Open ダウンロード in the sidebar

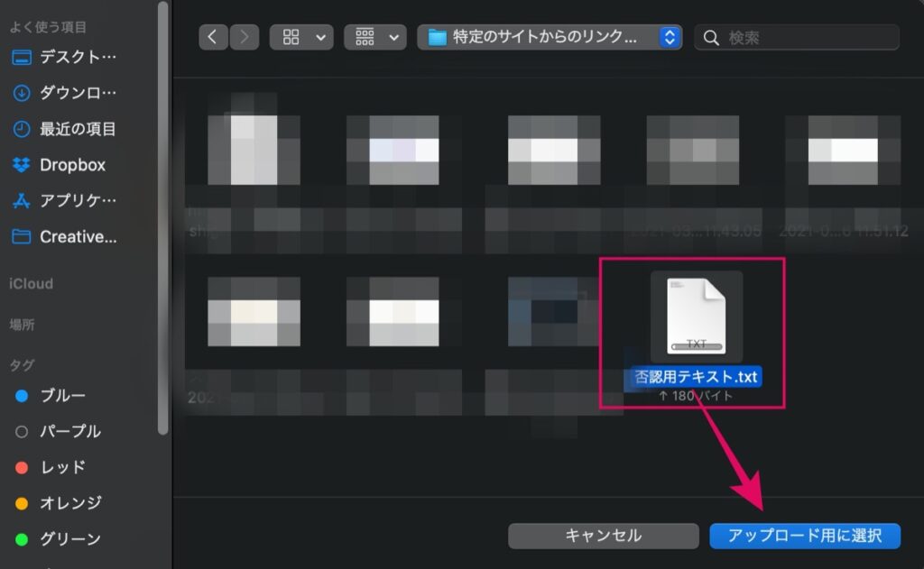78,93
